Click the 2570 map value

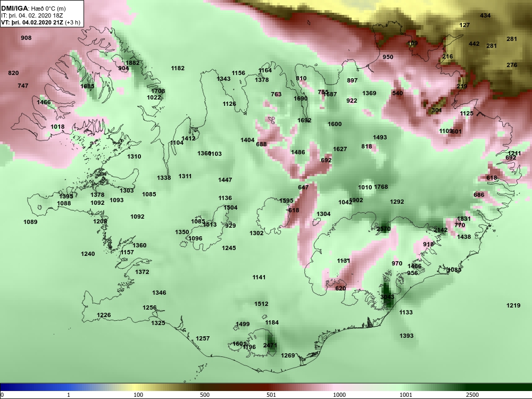(384, 229)
